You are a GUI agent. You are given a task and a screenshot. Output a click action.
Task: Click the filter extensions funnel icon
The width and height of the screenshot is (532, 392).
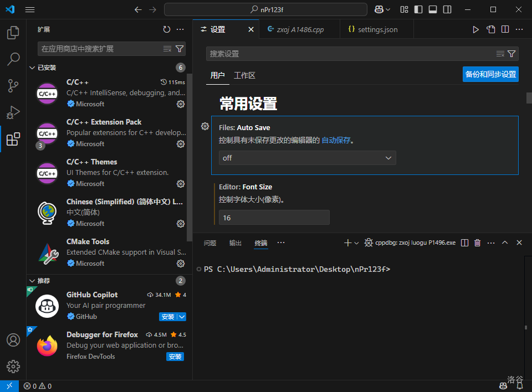pos(180,49)
